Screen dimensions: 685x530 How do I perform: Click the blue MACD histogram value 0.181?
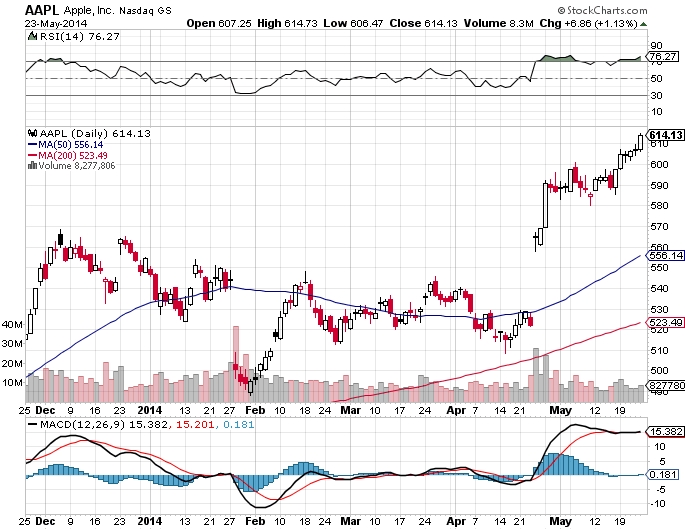click(239, 425)
